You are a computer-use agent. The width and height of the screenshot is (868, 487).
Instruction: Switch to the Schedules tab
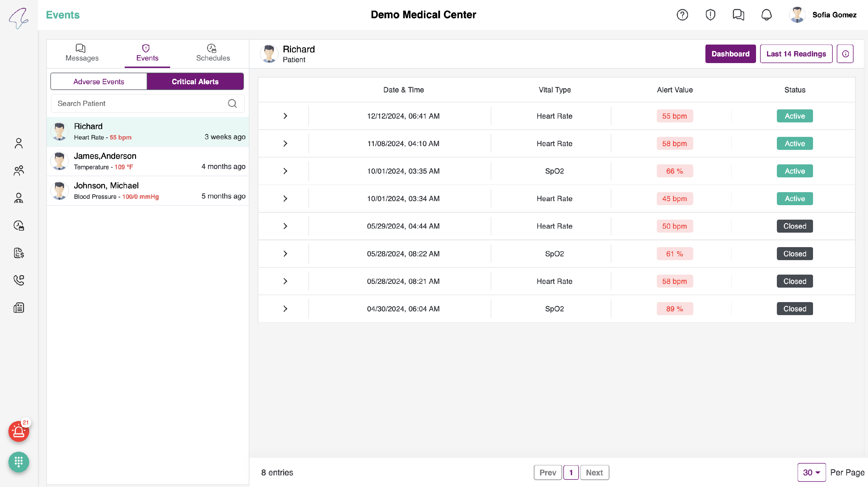point(213,53)
